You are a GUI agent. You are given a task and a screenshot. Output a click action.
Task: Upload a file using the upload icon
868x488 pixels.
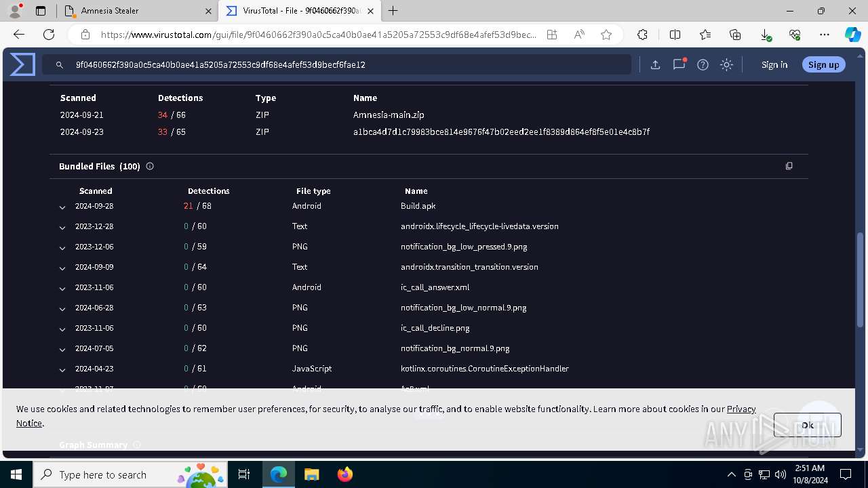click(655, 64)
